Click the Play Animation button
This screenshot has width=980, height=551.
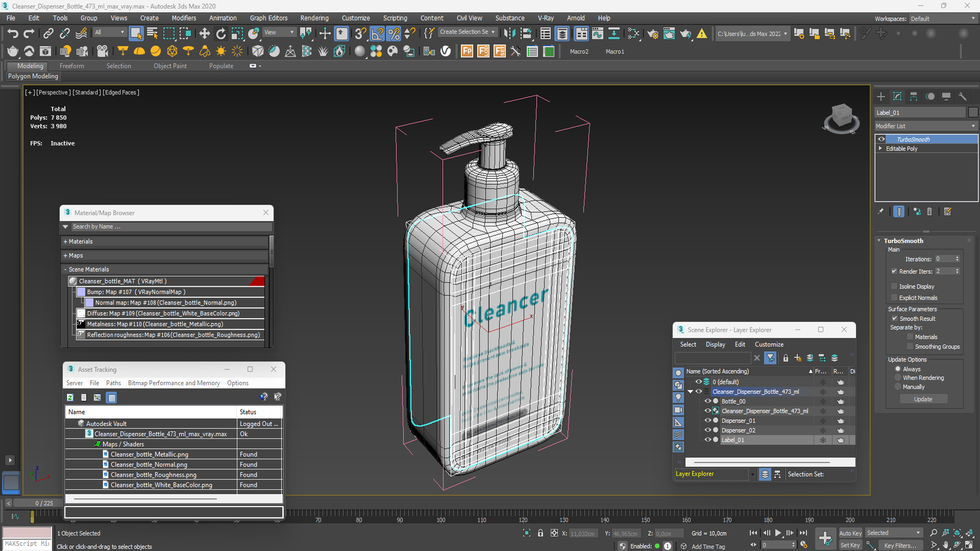pyautogui.click(x=778, y=533)
